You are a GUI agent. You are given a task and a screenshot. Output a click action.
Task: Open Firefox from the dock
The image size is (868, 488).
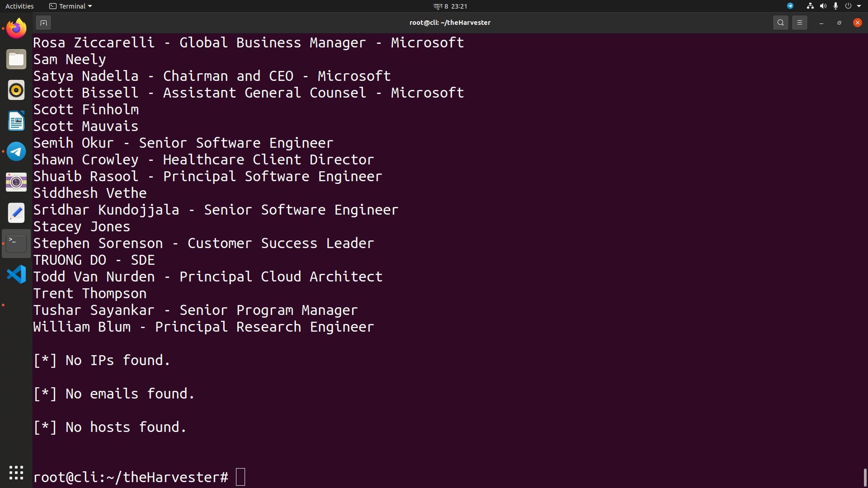click(x=16, y=28)
